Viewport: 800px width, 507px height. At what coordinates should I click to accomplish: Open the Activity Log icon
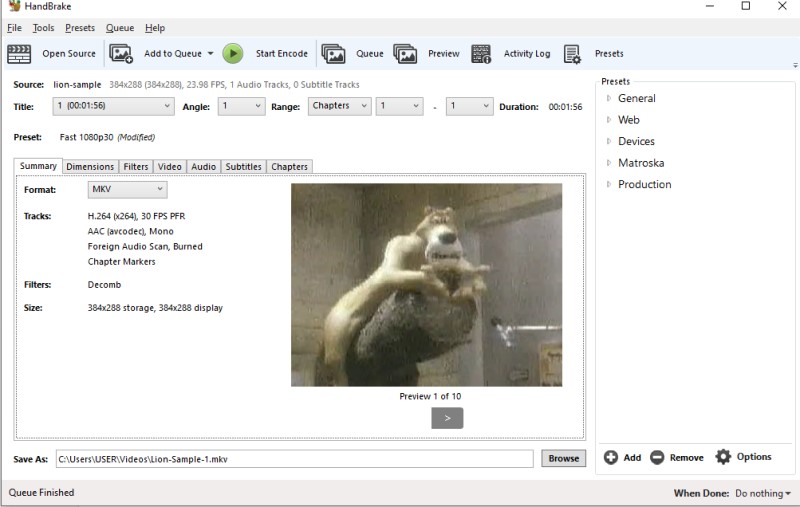point(481,53)
